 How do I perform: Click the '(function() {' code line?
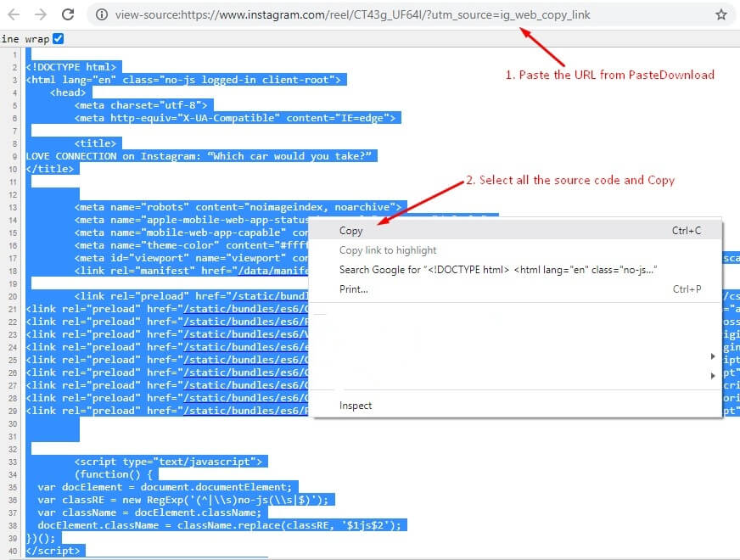113,474
